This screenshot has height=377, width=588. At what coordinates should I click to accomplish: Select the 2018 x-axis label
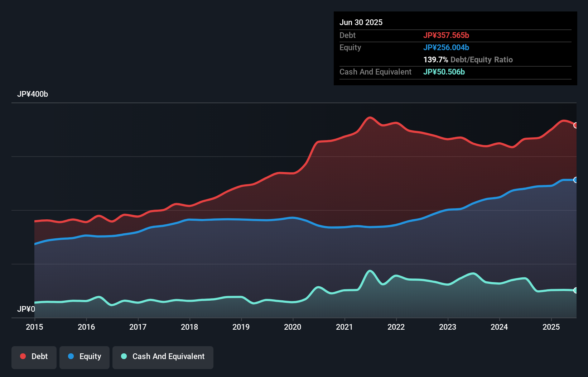pos(189,327)
